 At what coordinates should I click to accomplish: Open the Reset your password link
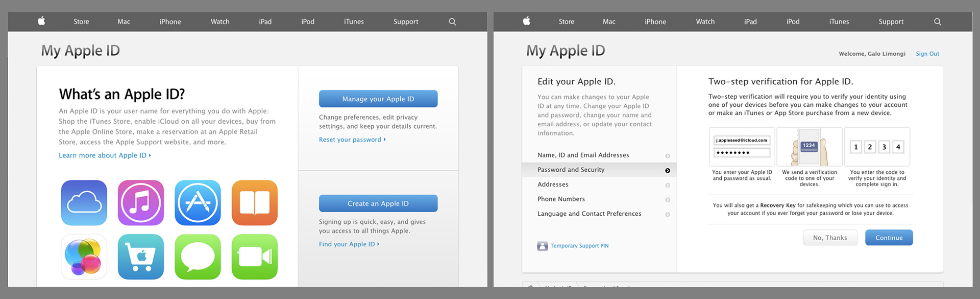pos(350,140)
